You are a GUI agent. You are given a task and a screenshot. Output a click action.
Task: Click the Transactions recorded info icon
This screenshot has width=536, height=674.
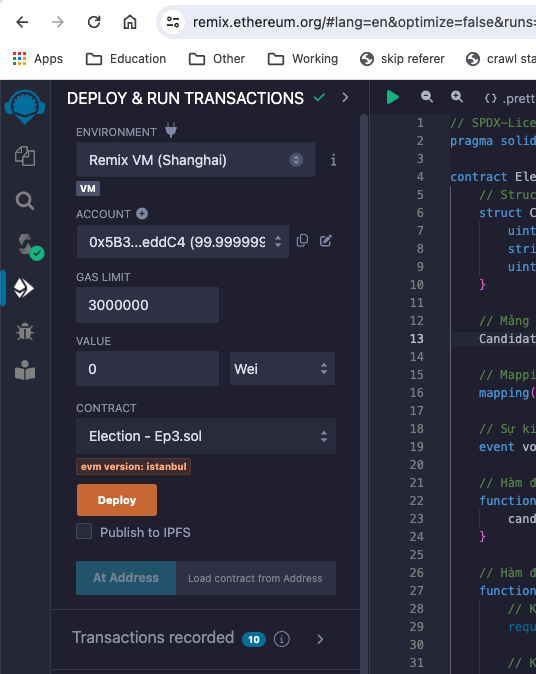(x=282, y=639)
